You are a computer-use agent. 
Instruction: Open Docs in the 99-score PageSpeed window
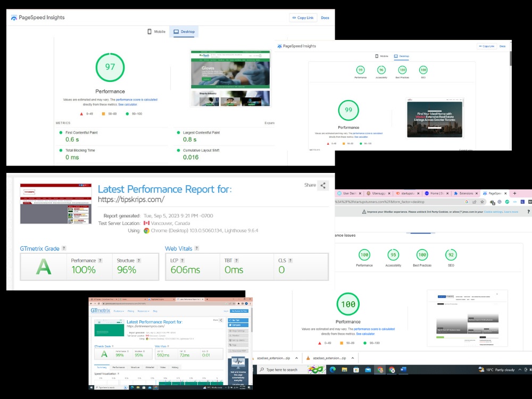click(503, 46)
